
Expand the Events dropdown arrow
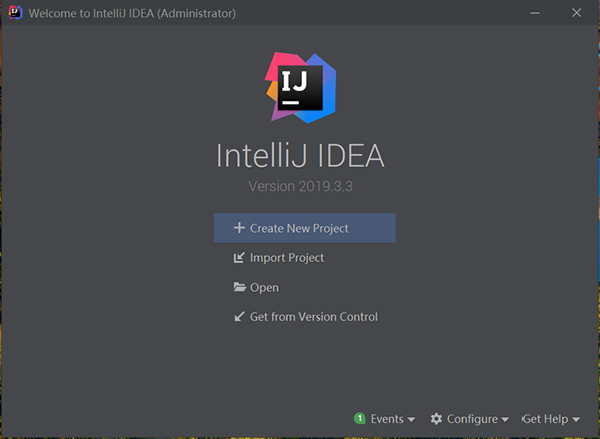tap(411, 420)
